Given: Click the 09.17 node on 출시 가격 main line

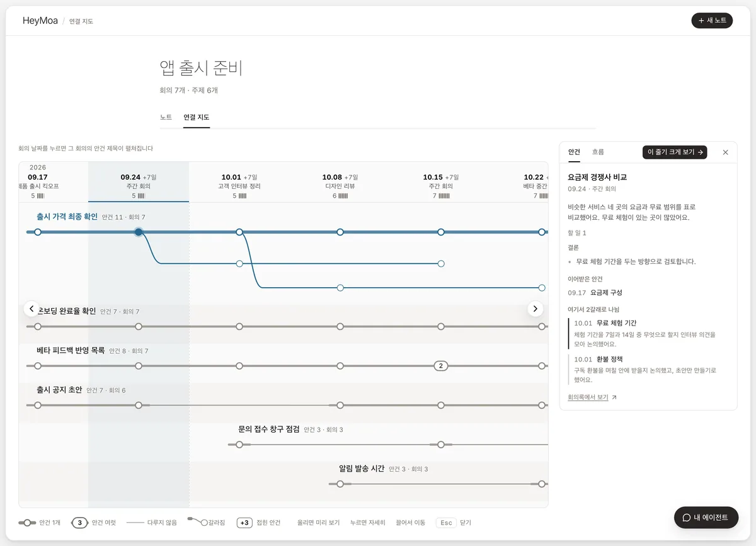Looking at the screenshot, I should click(x=38, y=232).
